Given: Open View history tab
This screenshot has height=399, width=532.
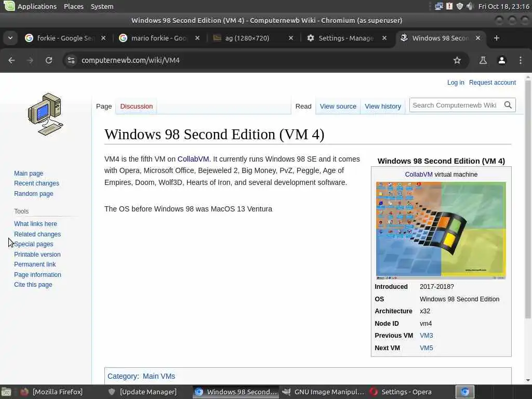Looking at the screenshot, I should (x=383, y=106).
